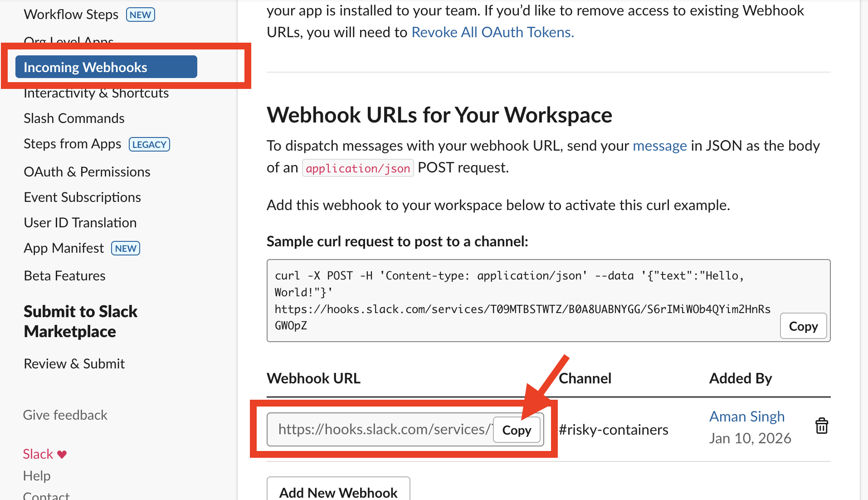The height and width of the screenshot is (500, 868).
Task: Open Event Subscriptions page
Action: [82, 197]
